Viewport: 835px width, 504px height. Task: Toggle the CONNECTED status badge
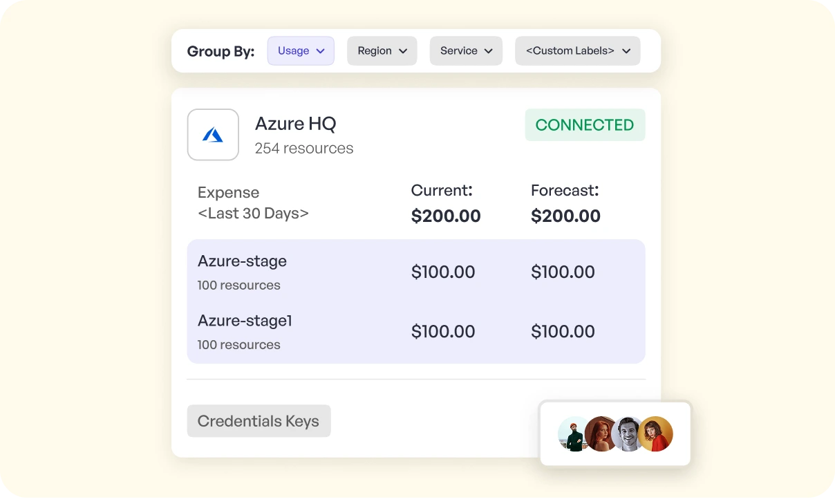585,124
